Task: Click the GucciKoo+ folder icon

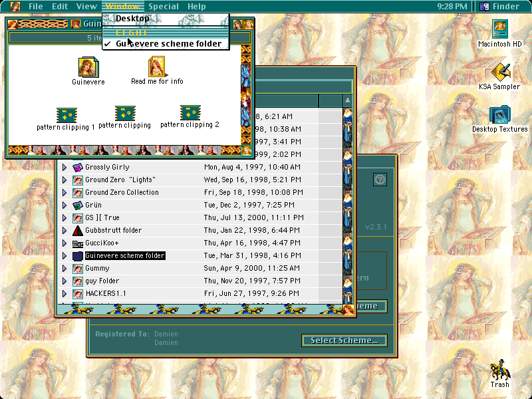Action: click(78, 243)
